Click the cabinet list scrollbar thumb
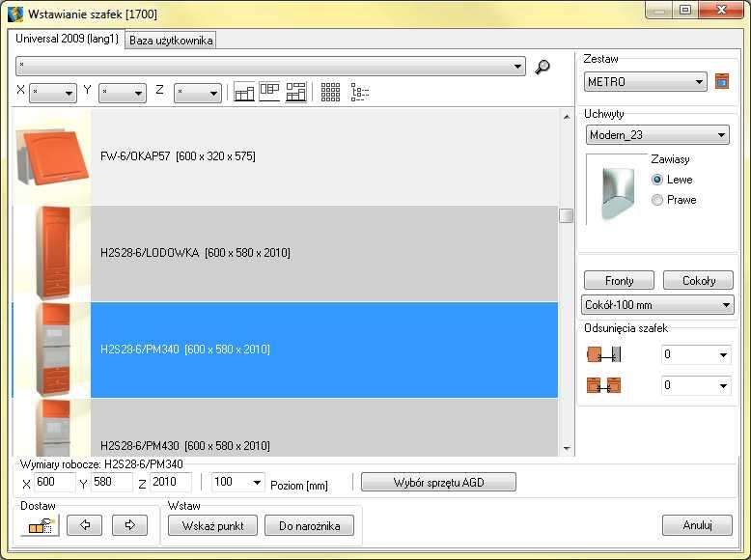The image size is (751, 560). coord(566,215)
